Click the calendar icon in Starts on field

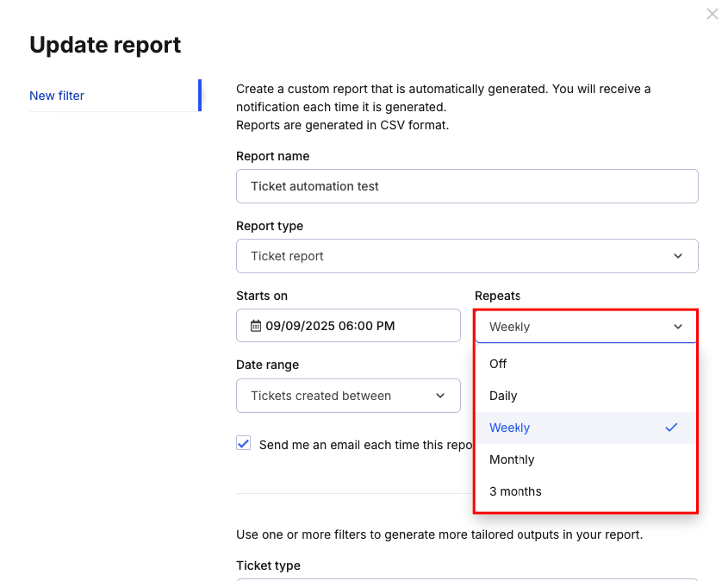[256, 326]
